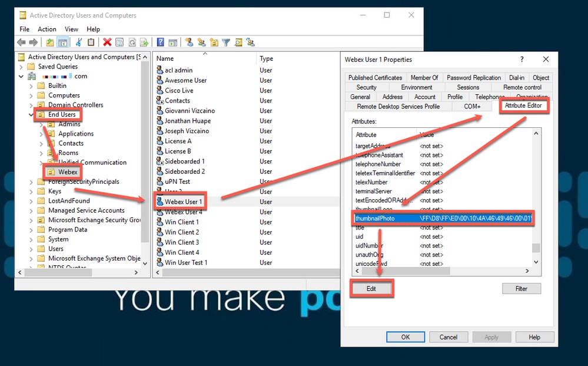Click the console tree scroll down arrow
This screenshot has height=366, width=588.
145,263
